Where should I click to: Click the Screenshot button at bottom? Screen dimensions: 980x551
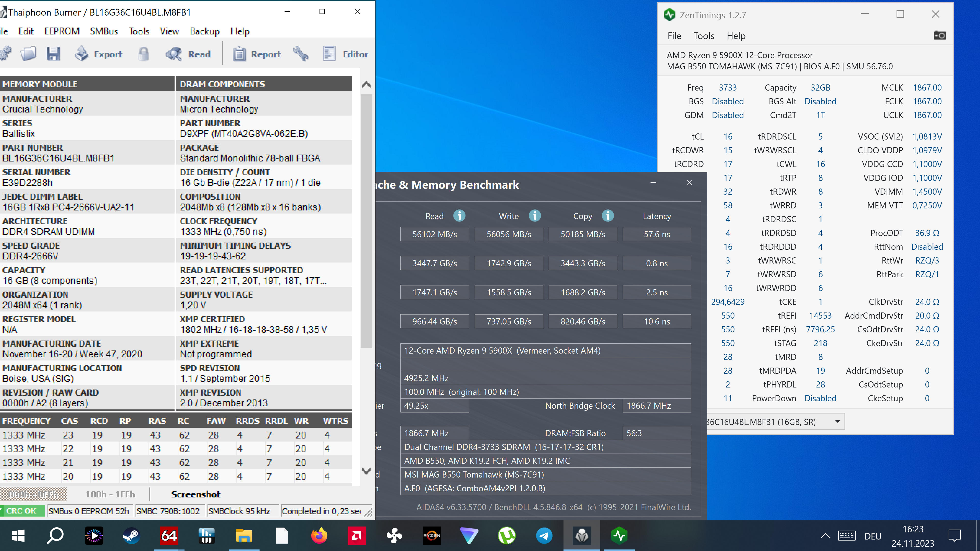(x=195, y=494)
